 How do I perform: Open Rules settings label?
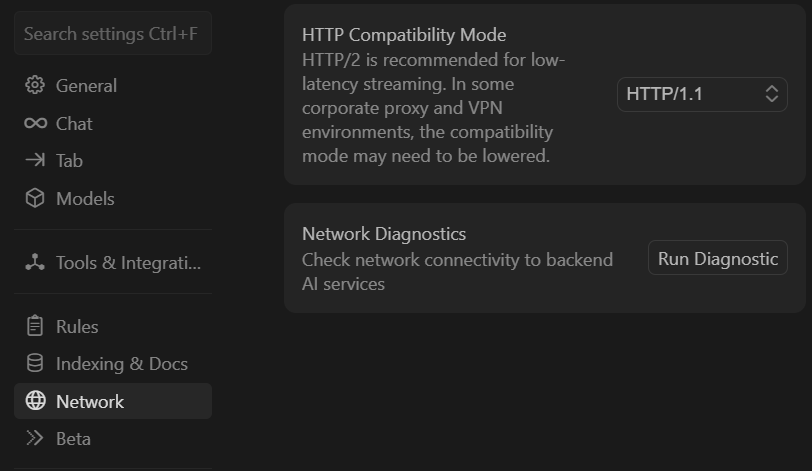tap(77, 327)
